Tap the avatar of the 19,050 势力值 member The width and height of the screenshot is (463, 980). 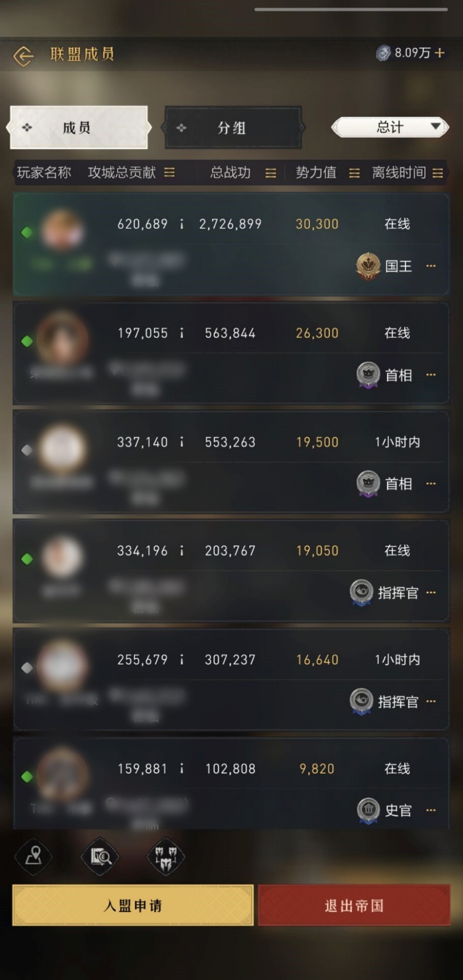point(62,557)
